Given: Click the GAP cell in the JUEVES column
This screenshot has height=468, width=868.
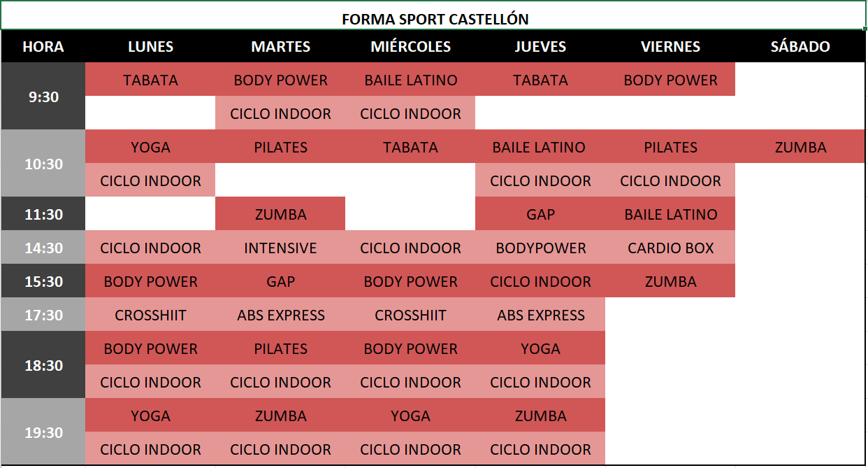Looking at the screenshot, I should (540, 215).
